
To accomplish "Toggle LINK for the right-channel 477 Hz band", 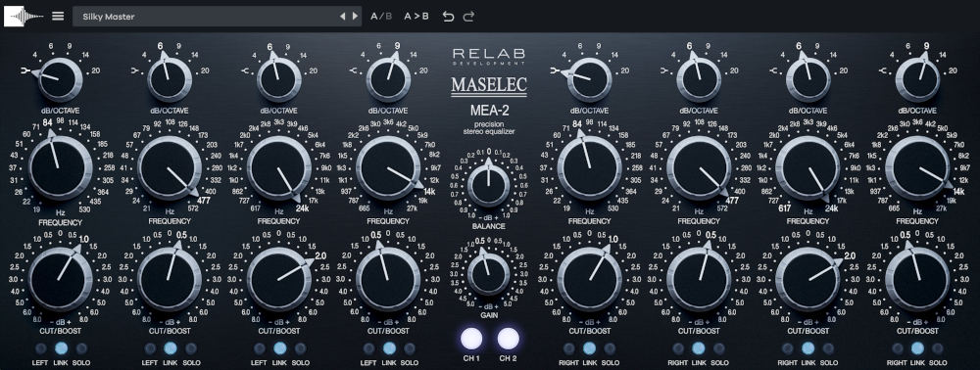I will coord(699,348).
